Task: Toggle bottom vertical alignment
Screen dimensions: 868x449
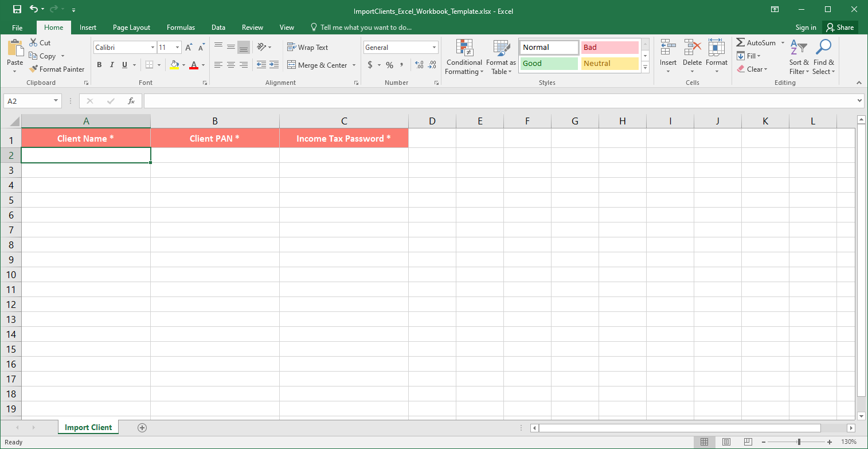Action: (x=244, y=47)
